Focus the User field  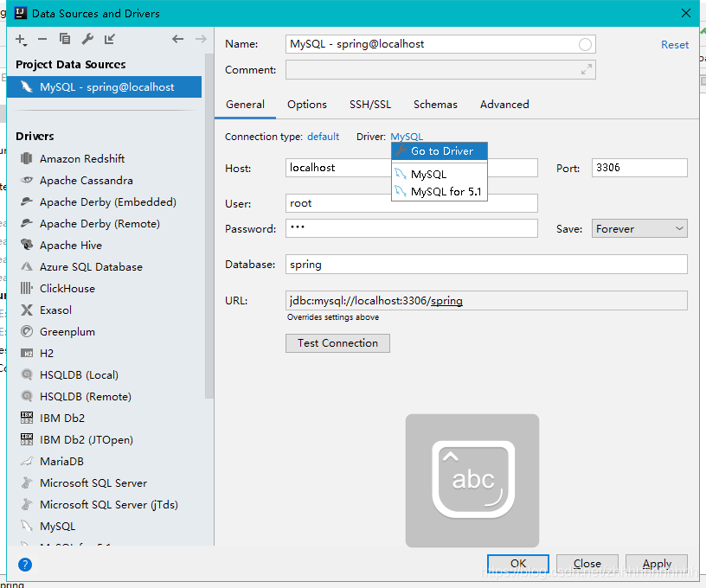(412, 203)
